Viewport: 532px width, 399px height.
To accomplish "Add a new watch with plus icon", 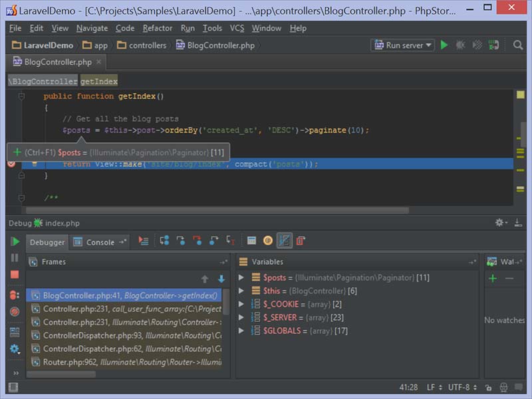I will tap(493, 279).
